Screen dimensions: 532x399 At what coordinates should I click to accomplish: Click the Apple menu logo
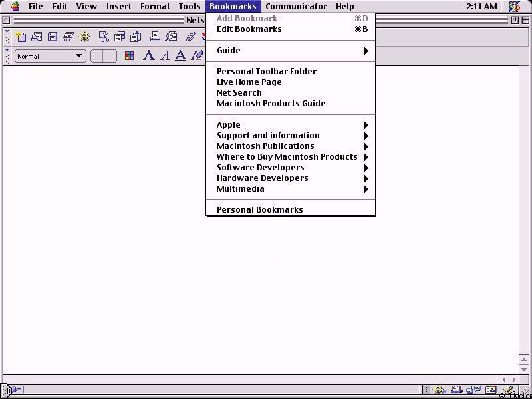tap(15, 7)
